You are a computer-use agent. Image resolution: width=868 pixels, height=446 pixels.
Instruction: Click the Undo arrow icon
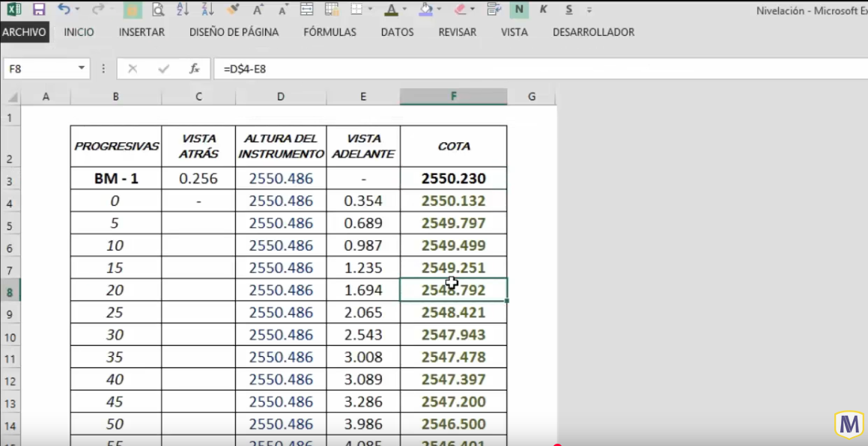64,9
